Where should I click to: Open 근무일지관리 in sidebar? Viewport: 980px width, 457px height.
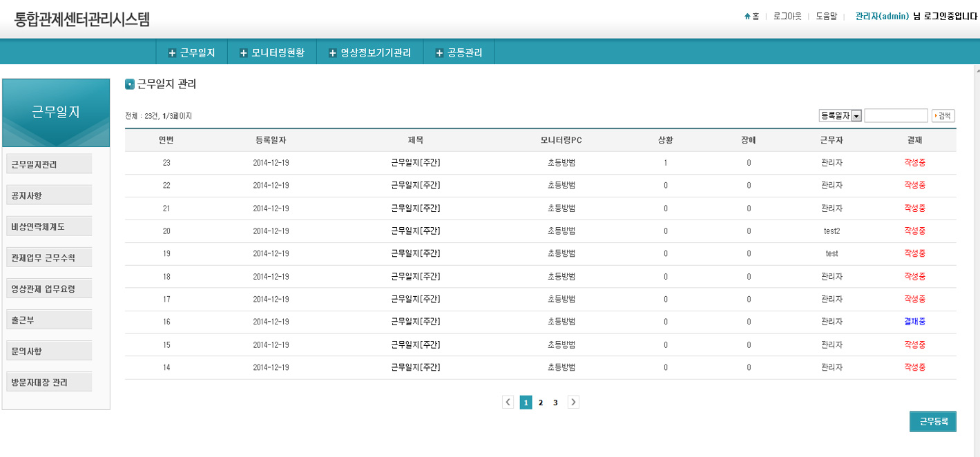click(x=49, y=164)
